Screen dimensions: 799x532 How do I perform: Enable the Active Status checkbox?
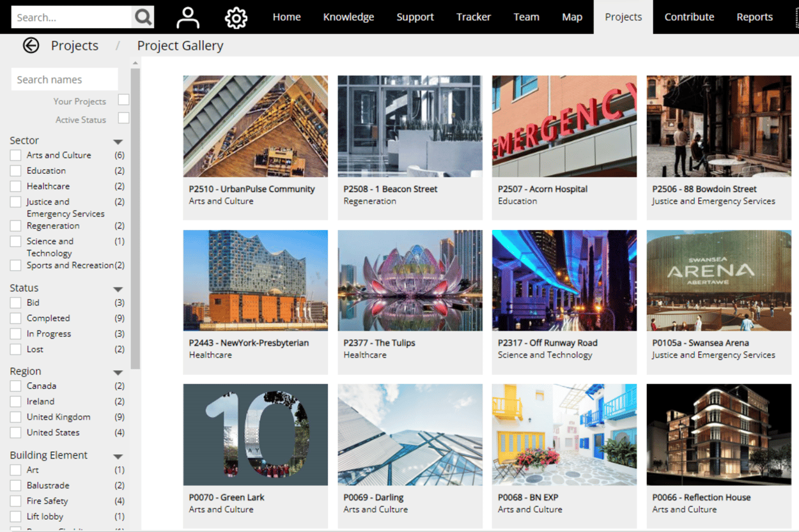point(123,118)
